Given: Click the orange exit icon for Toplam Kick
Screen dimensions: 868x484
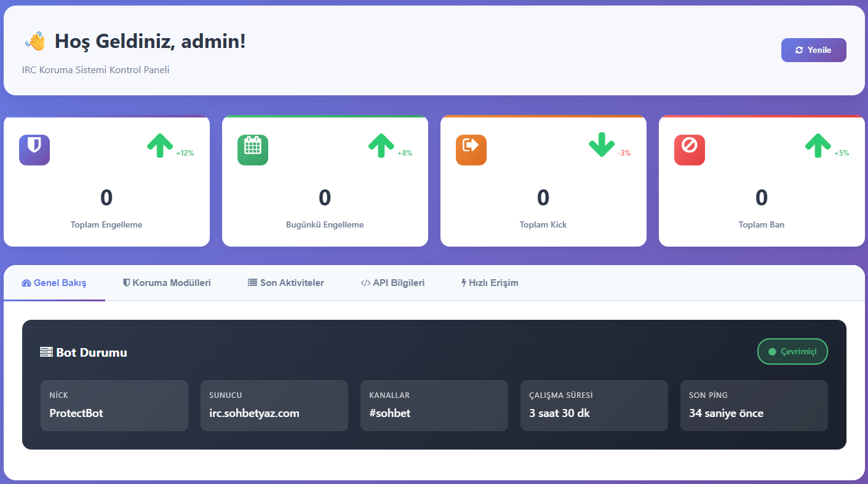Looking at the screenshot, I should coord(471,150).
